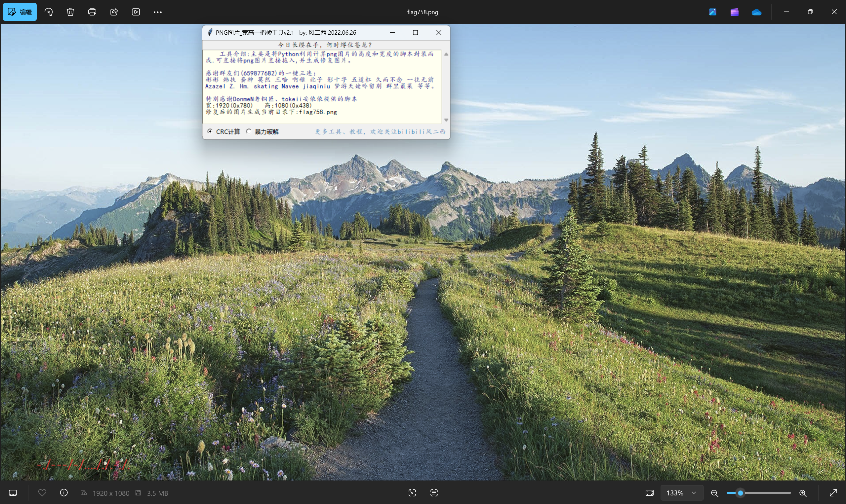
Task: Click the red morse code text in image
Action: tap(83, 464)
